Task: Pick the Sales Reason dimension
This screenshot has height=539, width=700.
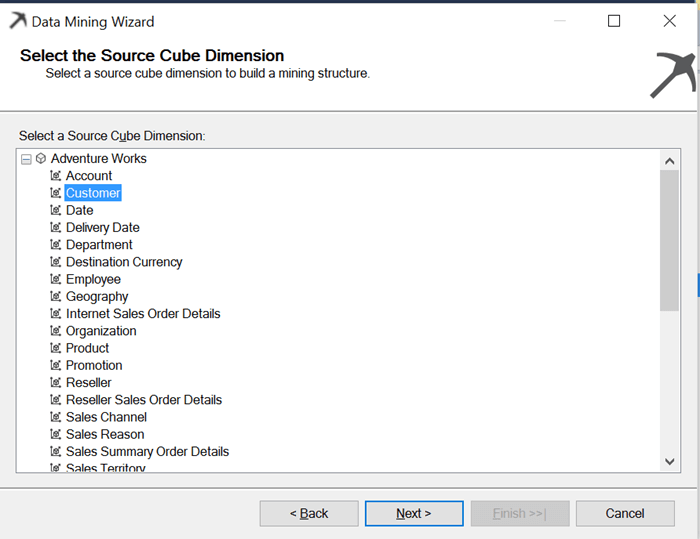Action: click(x=105, y=434)
